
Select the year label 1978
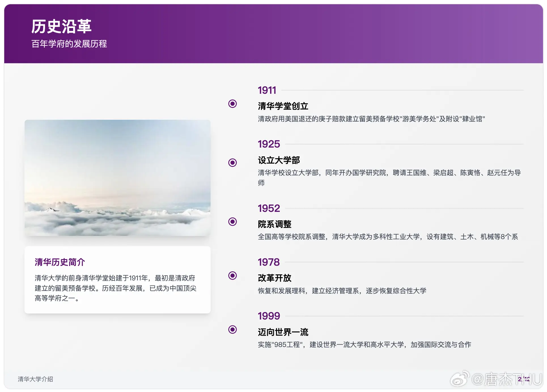pyautogui.click(x=269, y=262)
